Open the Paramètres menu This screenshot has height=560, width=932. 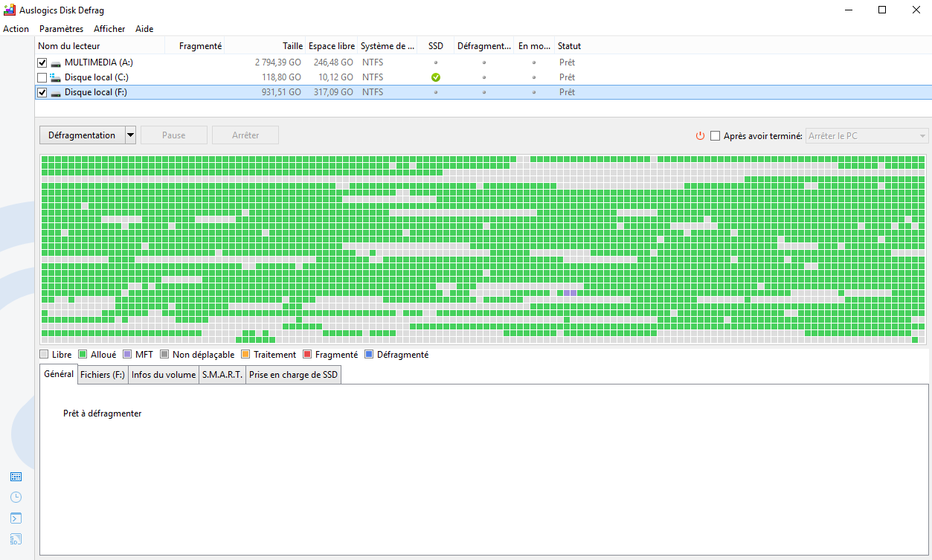(x=61, y=28)
